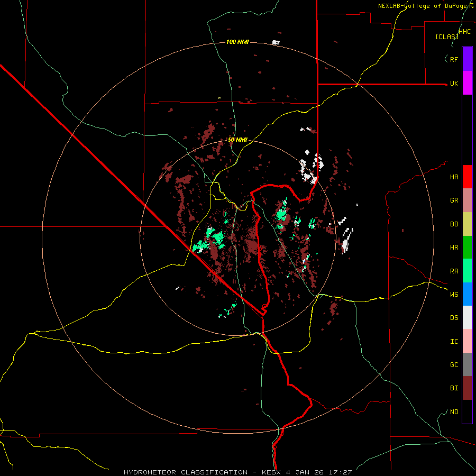
Task: Click the 17:27 timestamp
Action: (341, 472)
